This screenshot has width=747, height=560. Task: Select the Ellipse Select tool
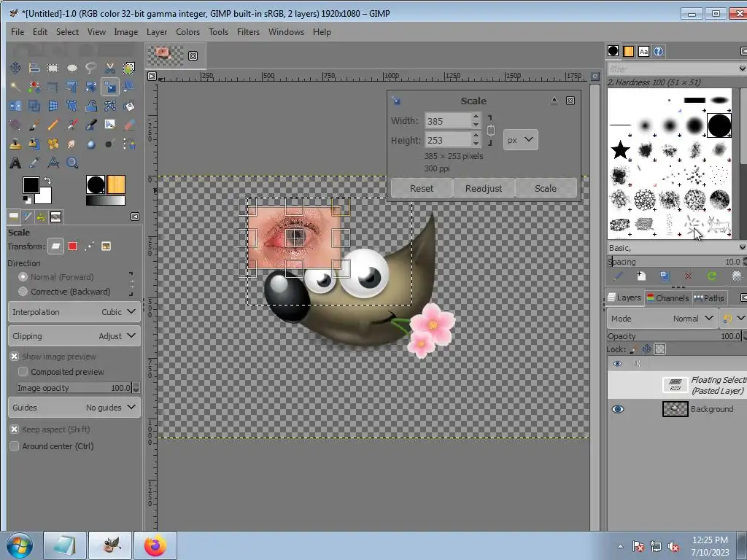coord(72,68)
